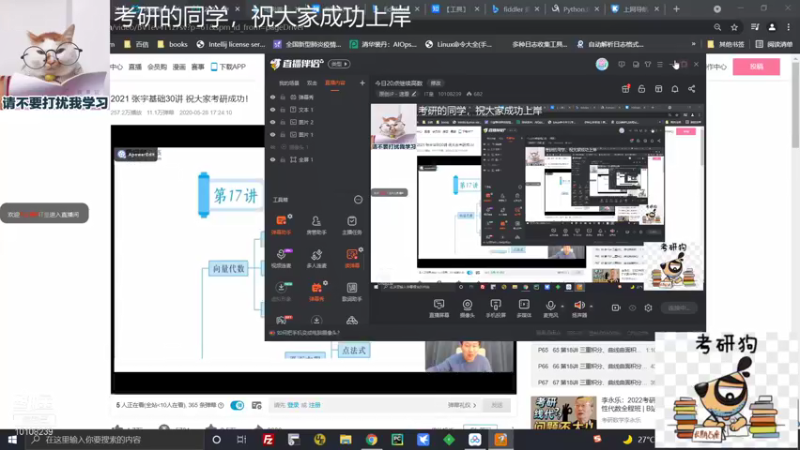This screenshot has height=450, width=800.
Task: Open the 弹幕礼仪 dropdown
Action: coord(462,405)
